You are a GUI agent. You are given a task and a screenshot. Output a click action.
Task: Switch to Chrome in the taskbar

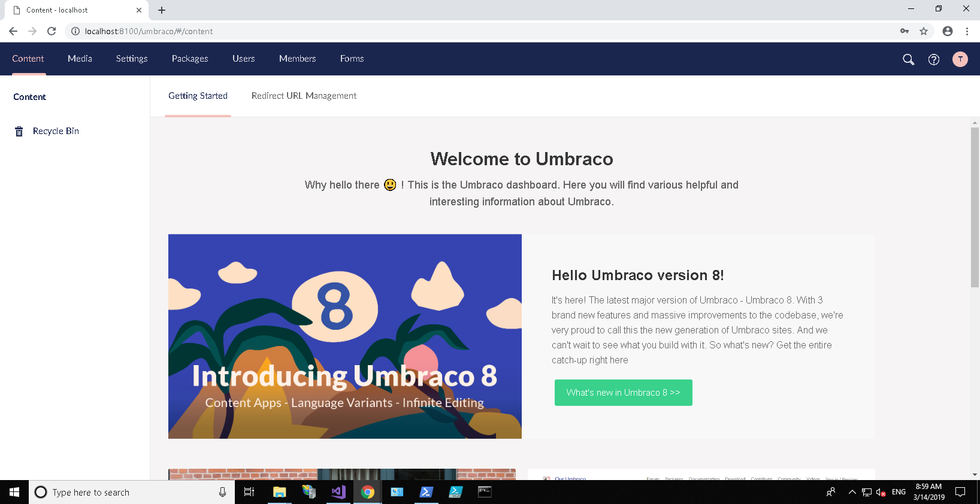(x=368, y=492)
